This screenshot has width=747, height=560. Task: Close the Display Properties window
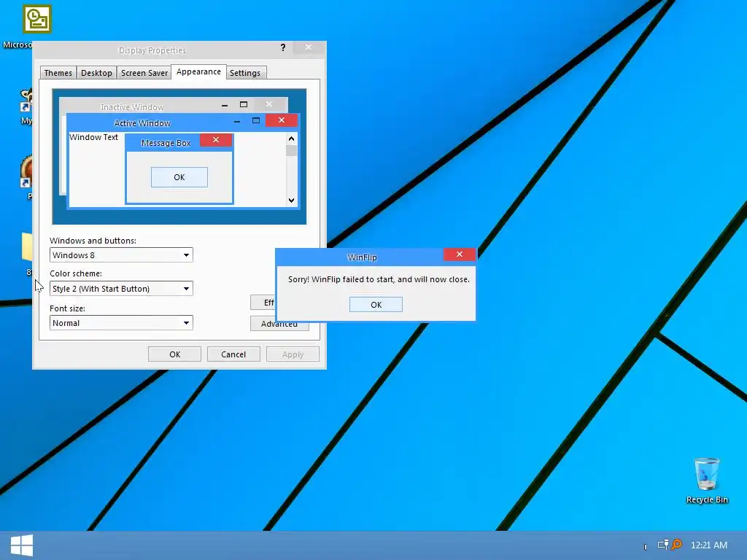click(x=309, y=47)
